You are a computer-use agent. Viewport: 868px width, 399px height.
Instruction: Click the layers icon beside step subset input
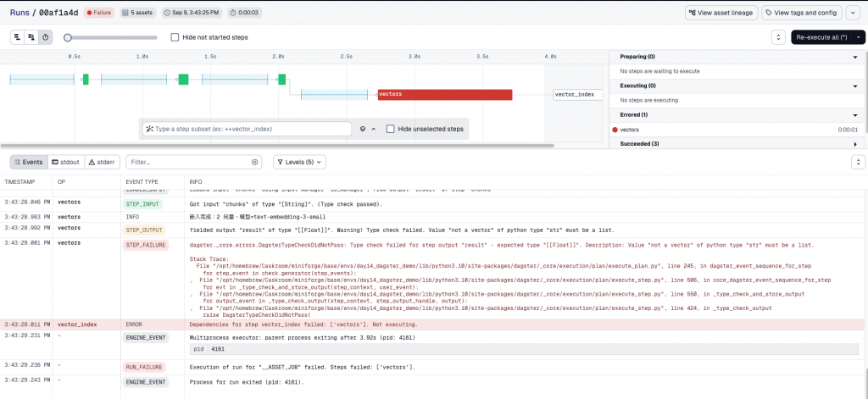click(x=363, y=129)
